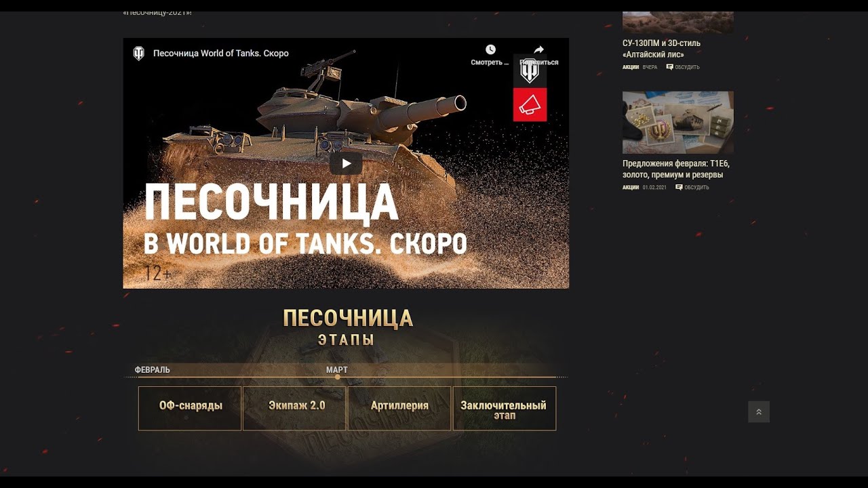Viewport: 868px width, 488px height.
Task: Click ОБСУДИТЬ under Предложения февраля article
Action: coord(696,188)
